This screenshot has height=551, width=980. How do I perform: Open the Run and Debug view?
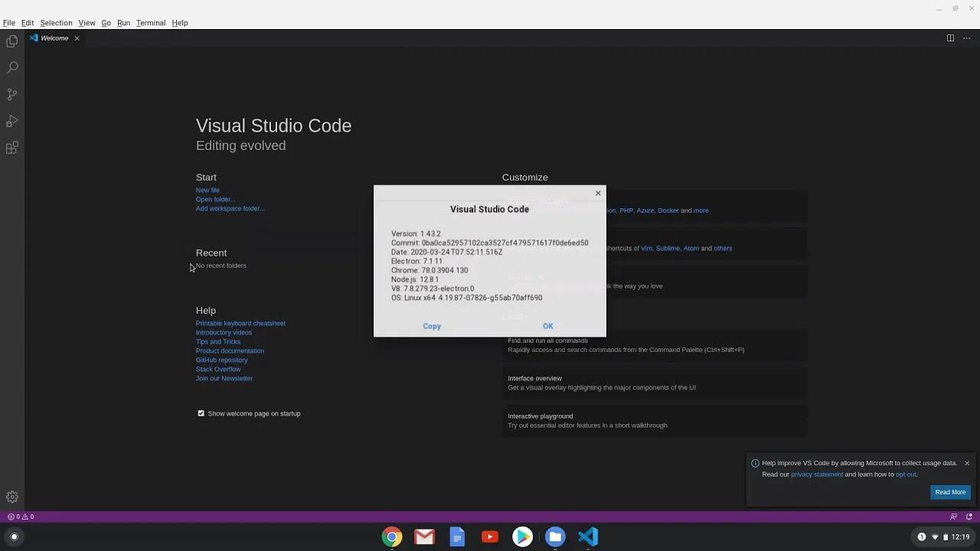[x=11, y=120]
